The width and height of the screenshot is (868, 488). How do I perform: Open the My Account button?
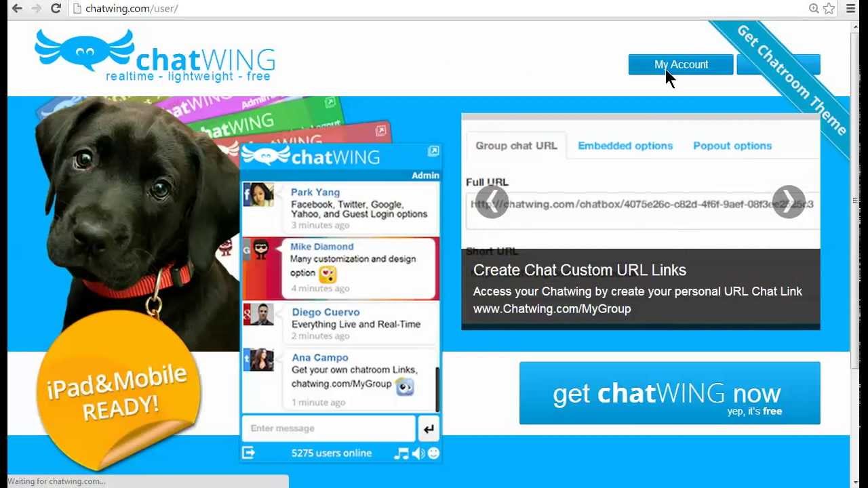(681, 64)
